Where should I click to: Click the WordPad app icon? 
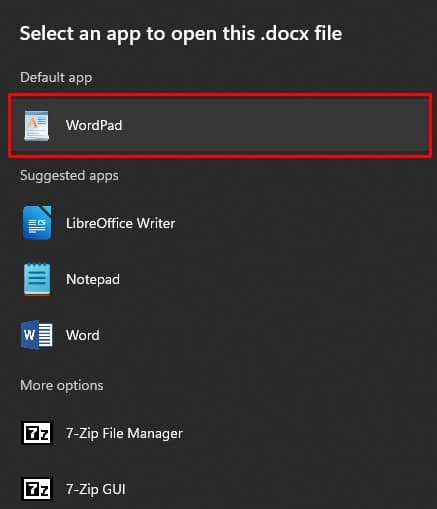tap(37, 126)
